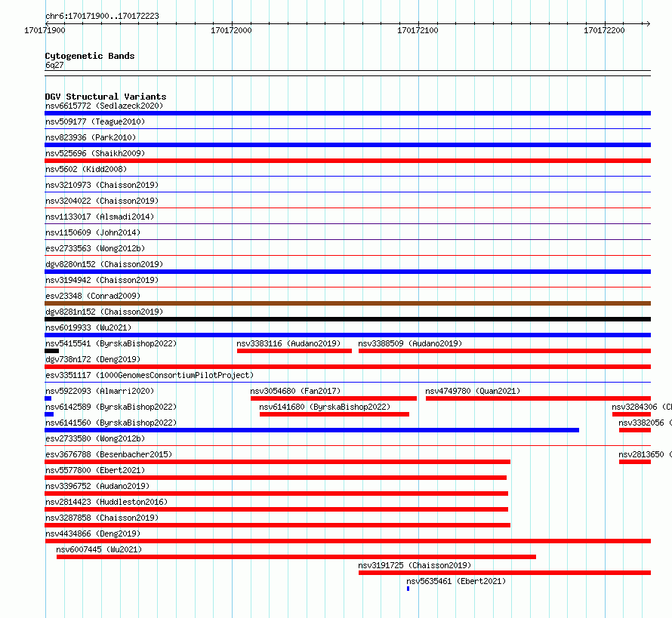Select the nsv509177 (Teague2010) label
The image size is (672, 618).
(x=95, y=121)
